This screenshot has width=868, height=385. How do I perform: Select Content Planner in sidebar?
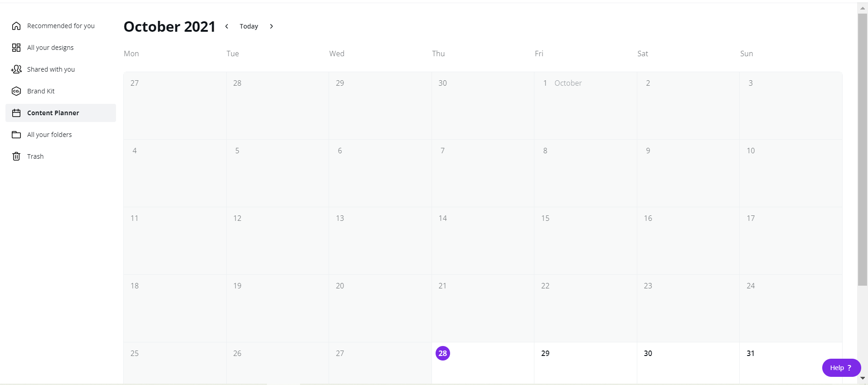61,113
